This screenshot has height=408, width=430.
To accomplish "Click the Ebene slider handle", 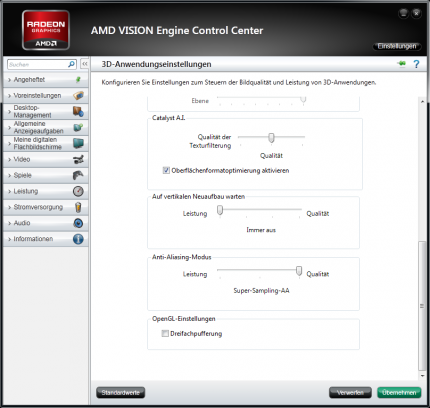I will click(303, 99).
